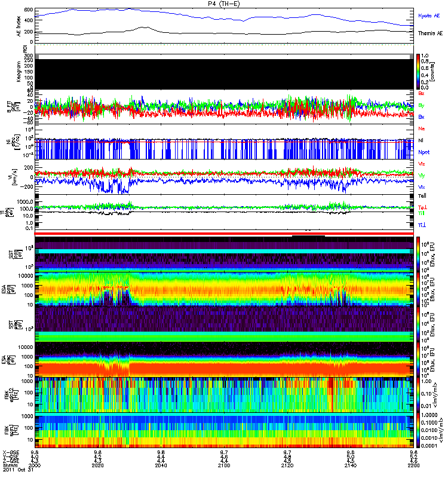
Task: Click the blue Bx legend label
Action: 421,117
